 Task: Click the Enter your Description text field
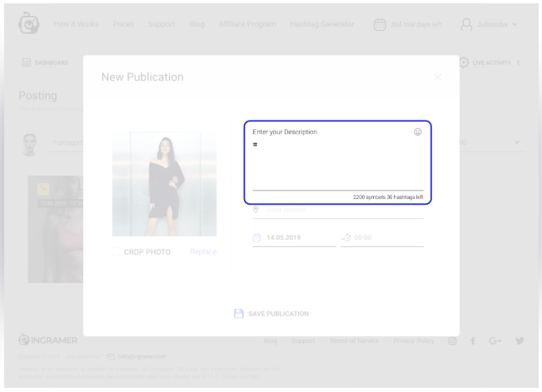click(338, 161)
